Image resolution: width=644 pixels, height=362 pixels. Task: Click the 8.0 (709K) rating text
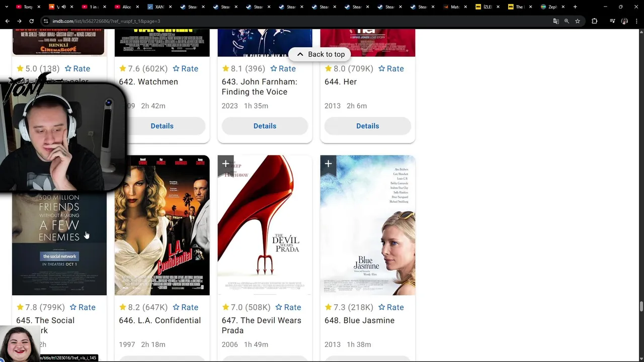coord(349,69)
